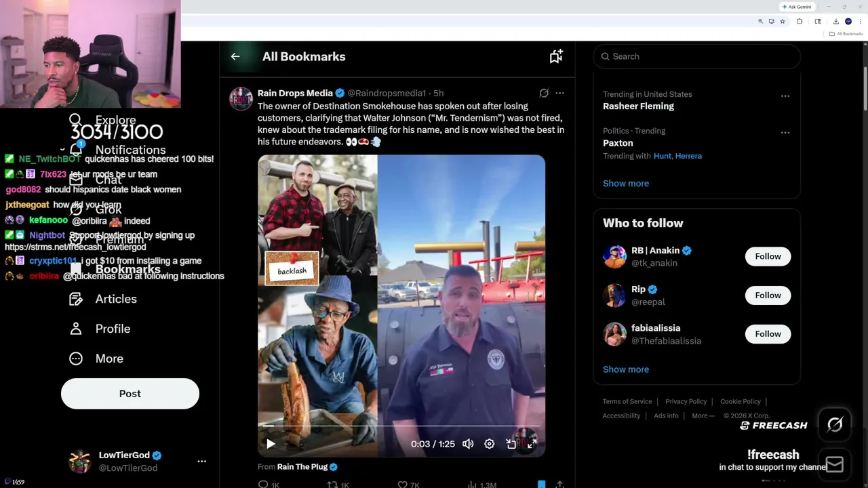Open video in picture-in-picture mode
The height and width of the screenshot is (488, 868).
(x=511, y=444)
